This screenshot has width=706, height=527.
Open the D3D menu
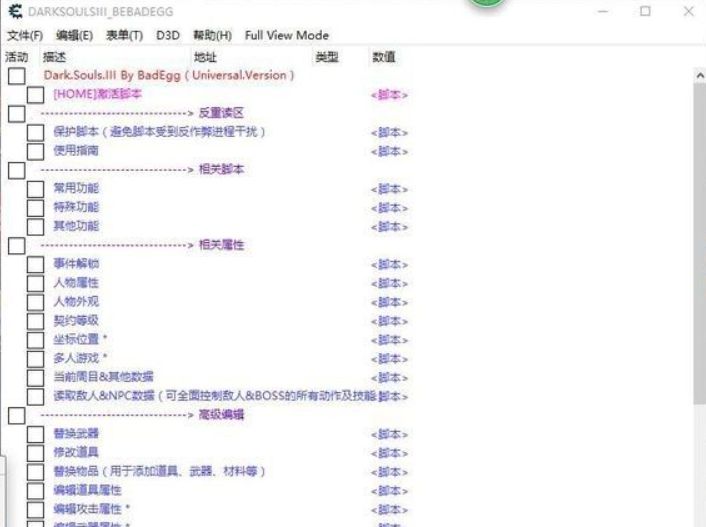(x=167, y=36)
